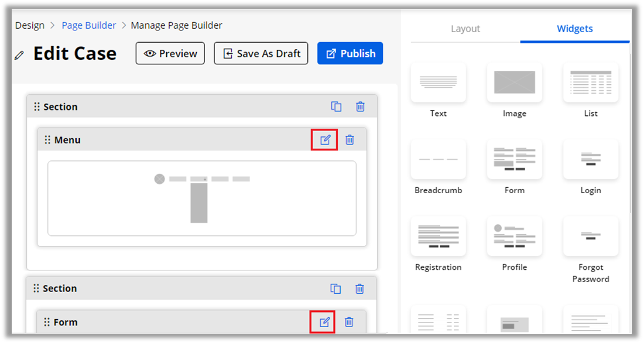The image size is (644, 343).
Task: Duplicate the first Section using the copy icon
Action: pyautogui.click(x=336, y=107)
